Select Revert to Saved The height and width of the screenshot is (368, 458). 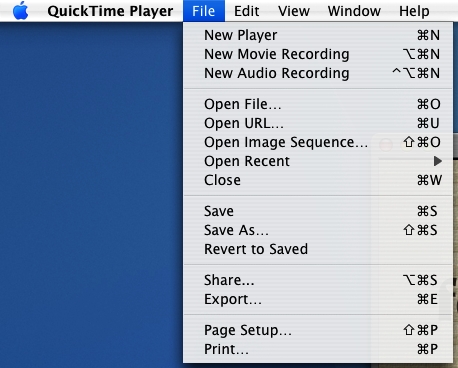(318, 249)
